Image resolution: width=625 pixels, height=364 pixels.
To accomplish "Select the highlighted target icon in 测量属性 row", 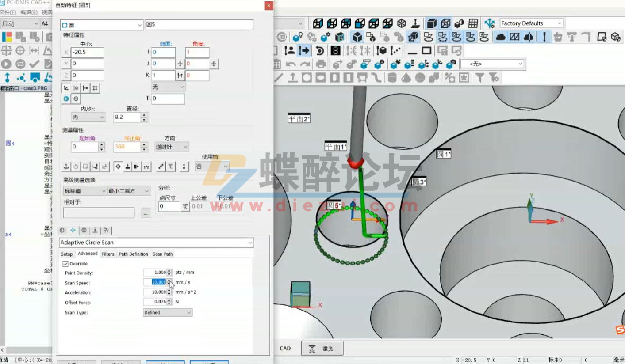I will pos(119,167).
